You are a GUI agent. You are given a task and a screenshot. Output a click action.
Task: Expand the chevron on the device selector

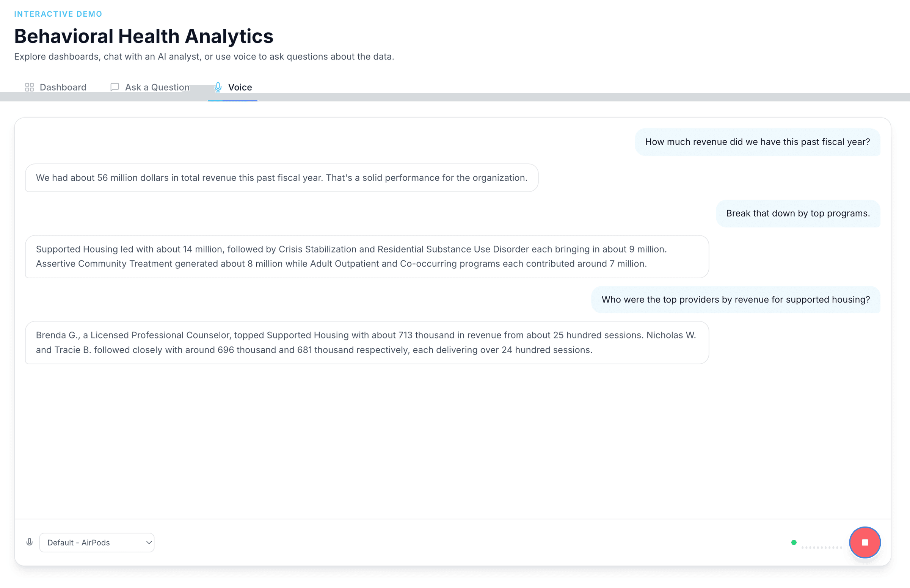149,543
